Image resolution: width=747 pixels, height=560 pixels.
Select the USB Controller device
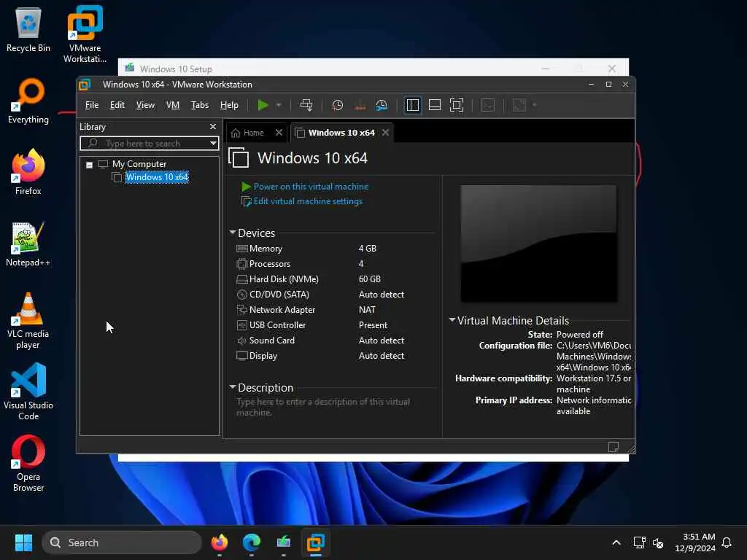pos(320,325)
